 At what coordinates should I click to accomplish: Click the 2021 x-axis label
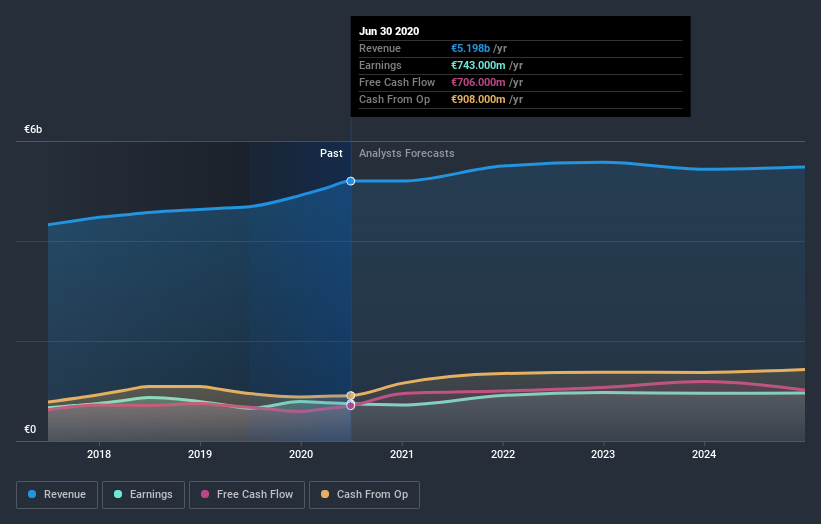point(402,454)
